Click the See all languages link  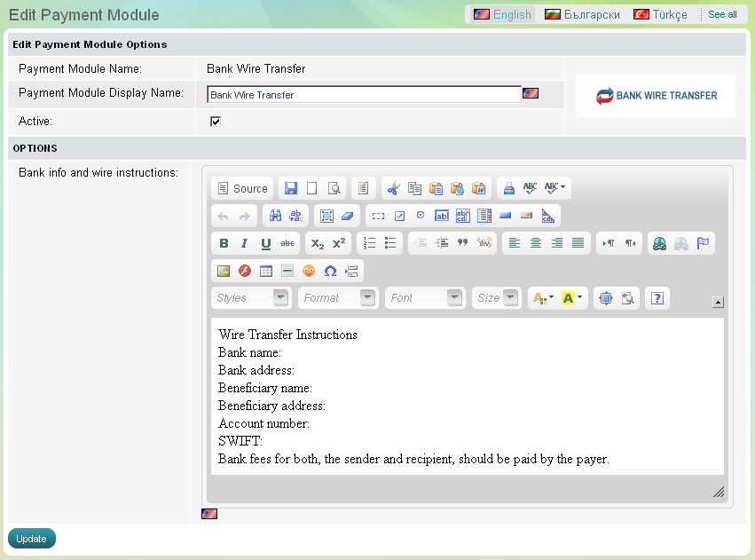tap(722, 14)
